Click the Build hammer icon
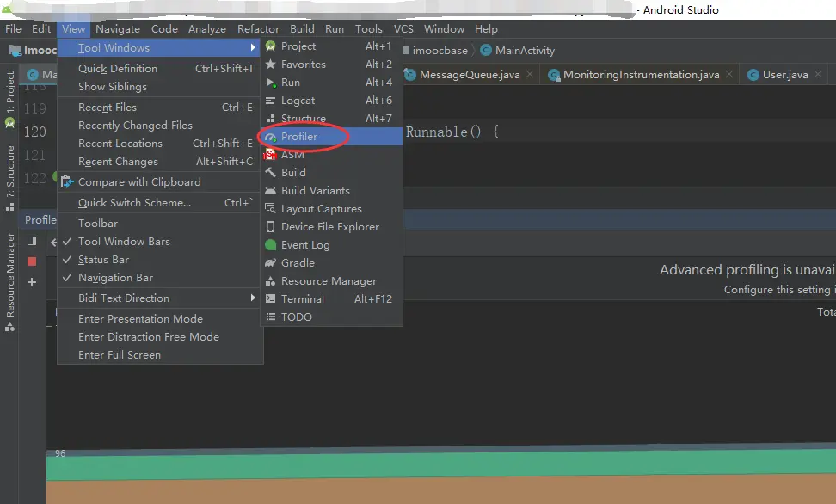The width and height of the screenshot is (836, 504). [x=270, y=172]
